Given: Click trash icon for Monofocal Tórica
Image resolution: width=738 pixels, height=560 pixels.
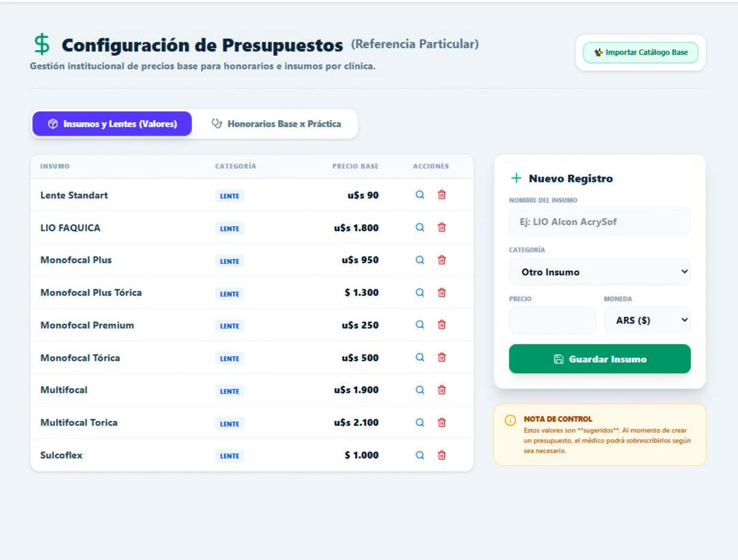Looking at the screenshot, I should 441,358.
